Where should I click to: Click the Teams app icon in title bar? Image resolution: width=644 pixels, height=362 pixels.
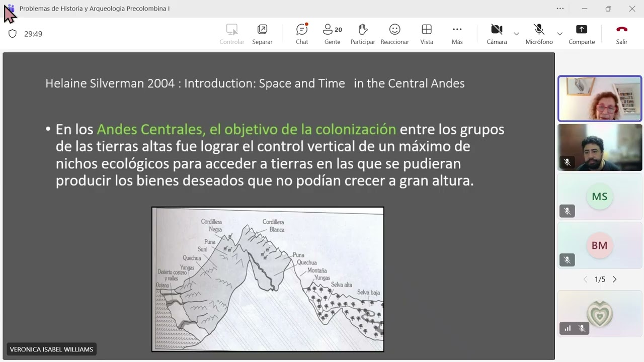pos(10,9)
